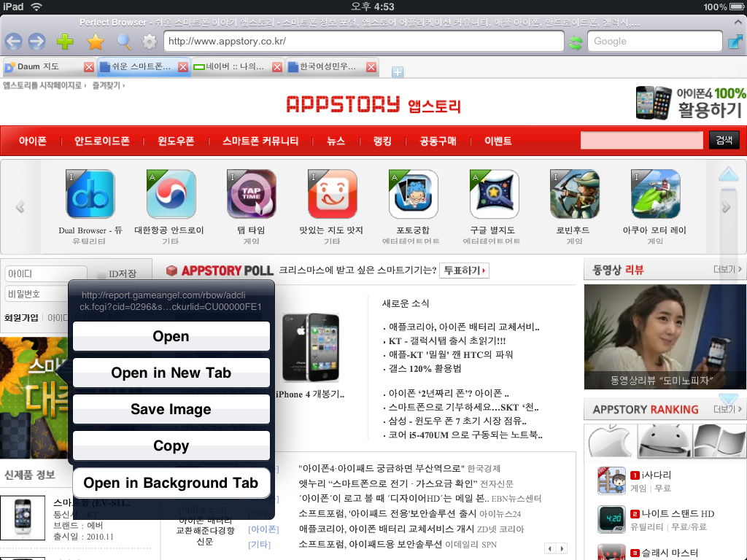Open the 윈도우폰 navigation menu
The height and width of the screenshot is (560, 747).
coord(176,141)
